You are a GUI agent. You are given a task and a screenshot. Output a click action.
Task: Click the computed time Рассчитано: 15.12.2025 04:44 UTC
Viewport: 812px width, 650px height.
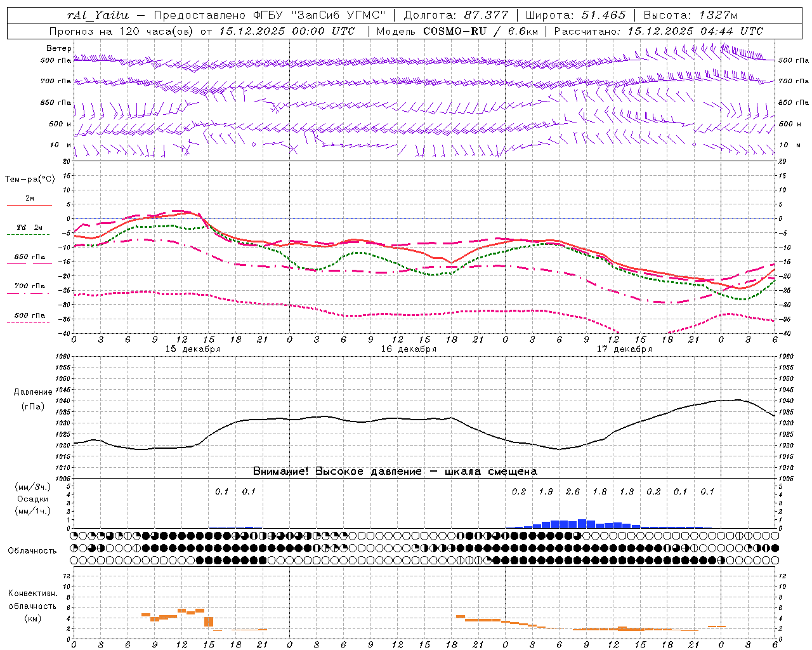(x=658, y=31)
